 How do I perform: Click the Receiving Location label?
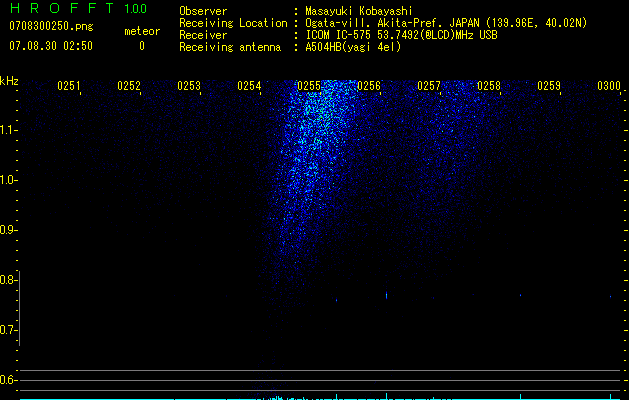click(233, 23)
